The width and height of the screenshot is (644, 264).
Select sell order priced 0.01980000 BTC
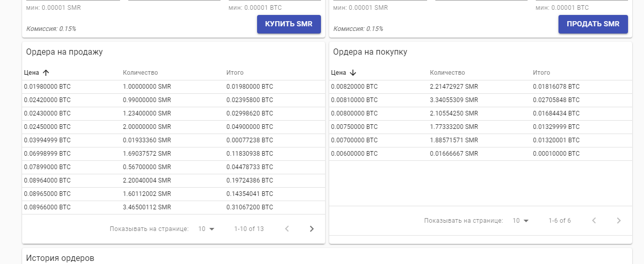click(174, 87)
